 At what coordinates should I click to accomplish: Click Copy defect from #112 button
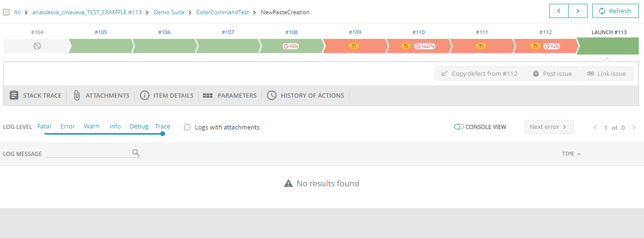479,73
